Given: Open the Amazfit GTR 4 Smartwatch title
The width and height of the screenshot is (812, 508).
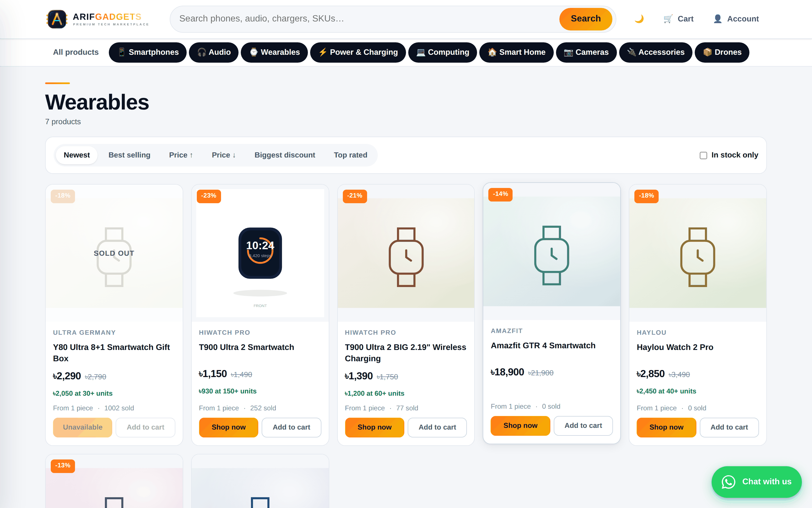Looking at the screenshot, I should (543, 346).
